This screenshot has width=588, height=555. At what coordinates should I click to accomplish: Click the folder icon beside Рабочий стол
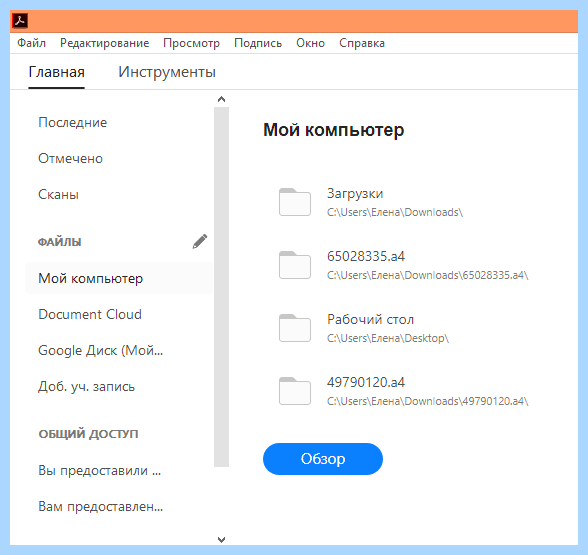[x=295, y=328]
